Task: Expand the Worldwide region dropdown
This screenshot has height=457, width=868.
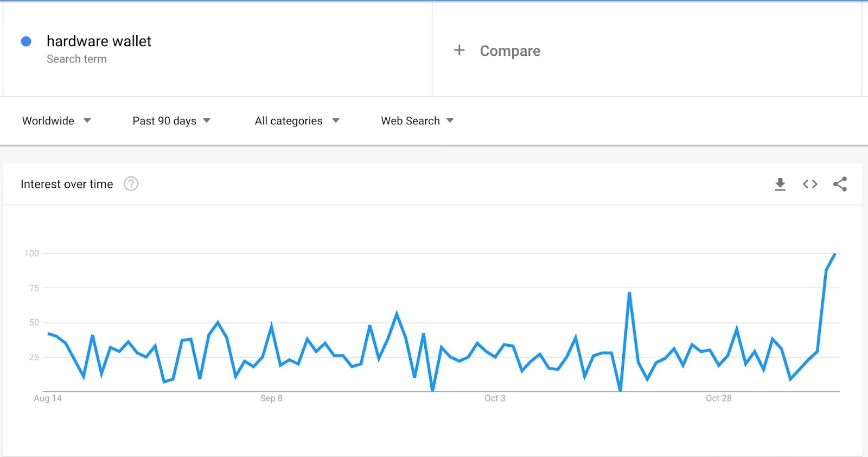Action: coord(56,120)
